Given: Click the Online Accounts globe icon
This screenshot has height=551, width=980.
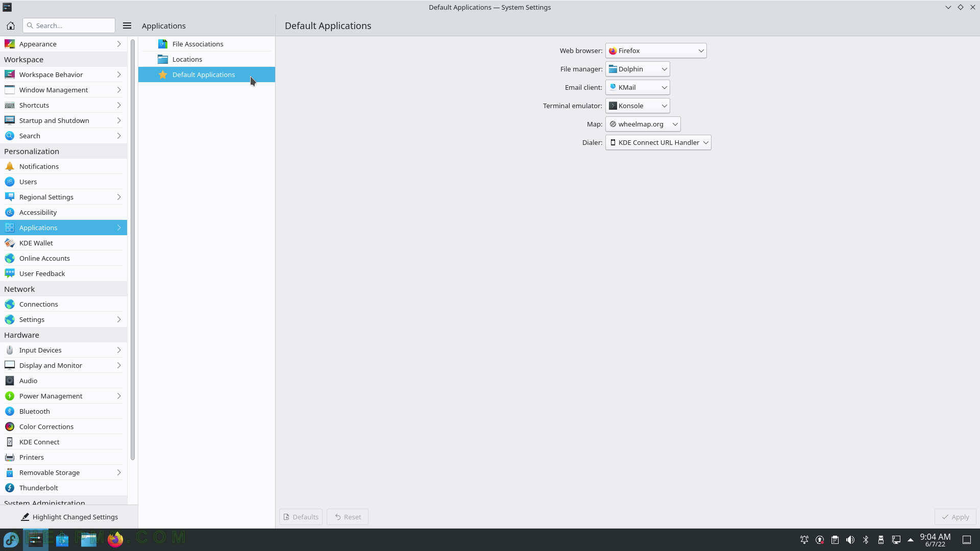Looking at the screenshot, I should (x=10, y=258).
